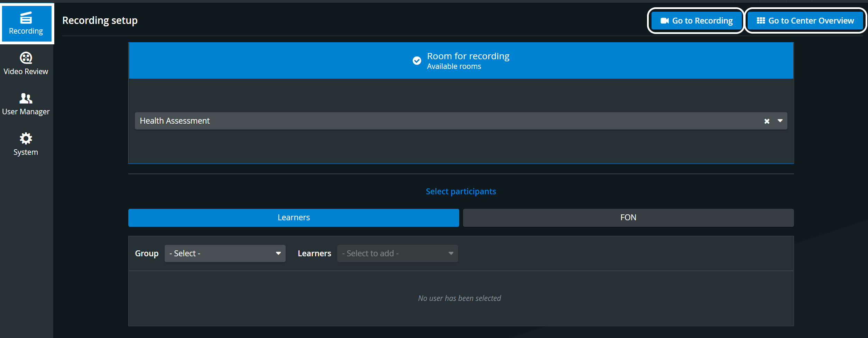The height and width of the screenshot is (338, 868).
Task: Expand the Health Assessment room dropdown arrow
Action: 780,121
